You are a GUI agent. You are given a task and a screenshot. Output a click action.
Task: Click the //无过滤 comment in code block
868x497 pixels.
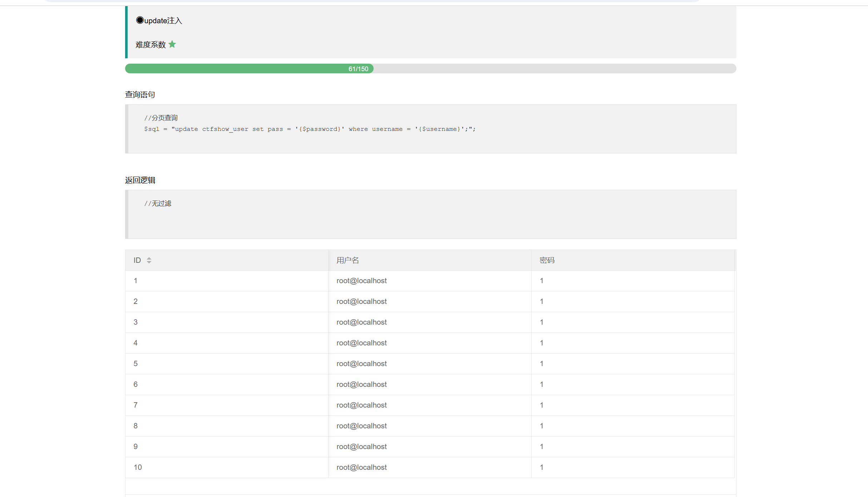[158, 203]
